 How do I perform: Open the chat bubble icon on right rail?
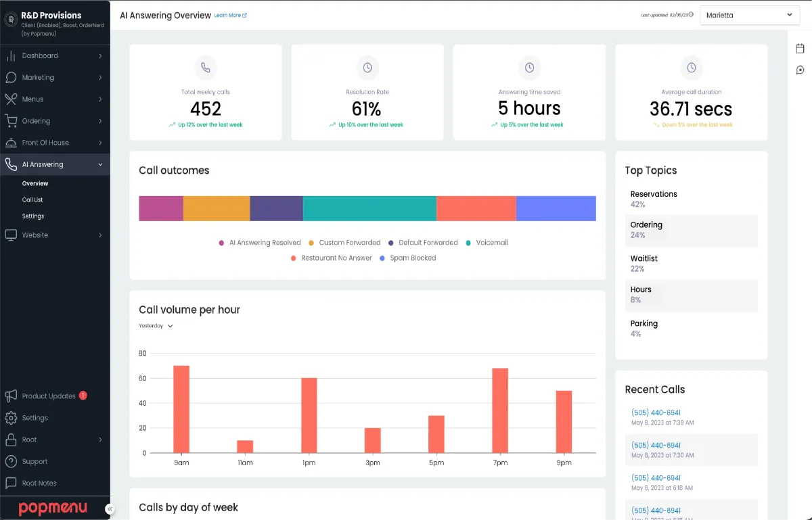[x=800, y=70]
